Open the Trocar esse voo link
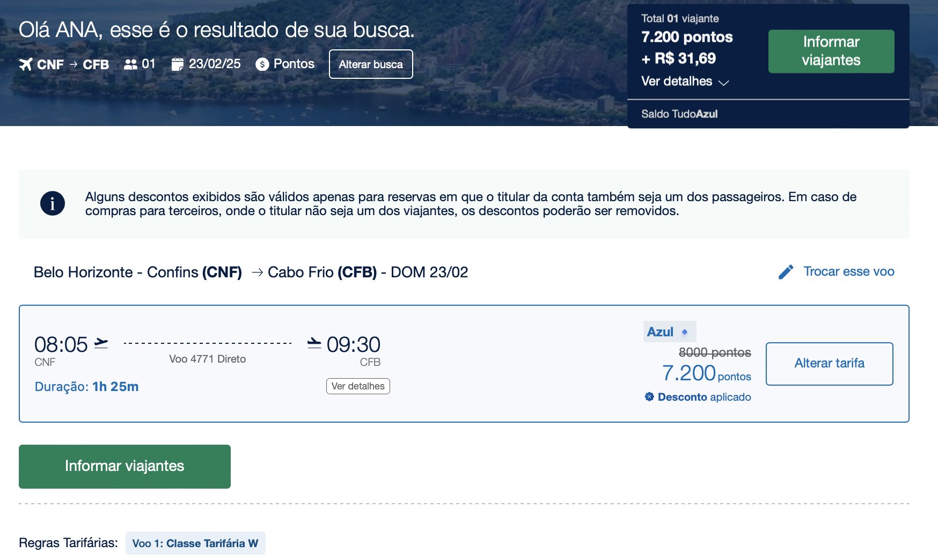Viewport: 938px width, 560px height. (x=848, y=271)
